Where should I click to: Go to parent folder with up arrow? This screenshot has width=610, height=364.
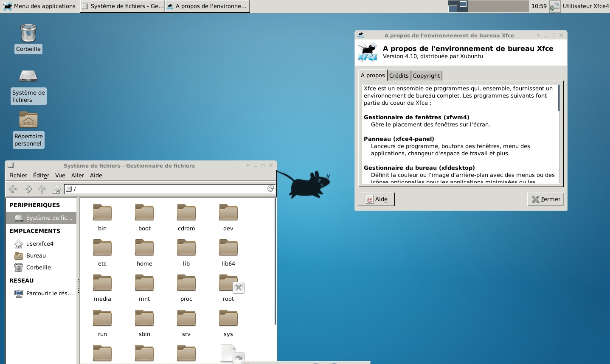(42, 189)
